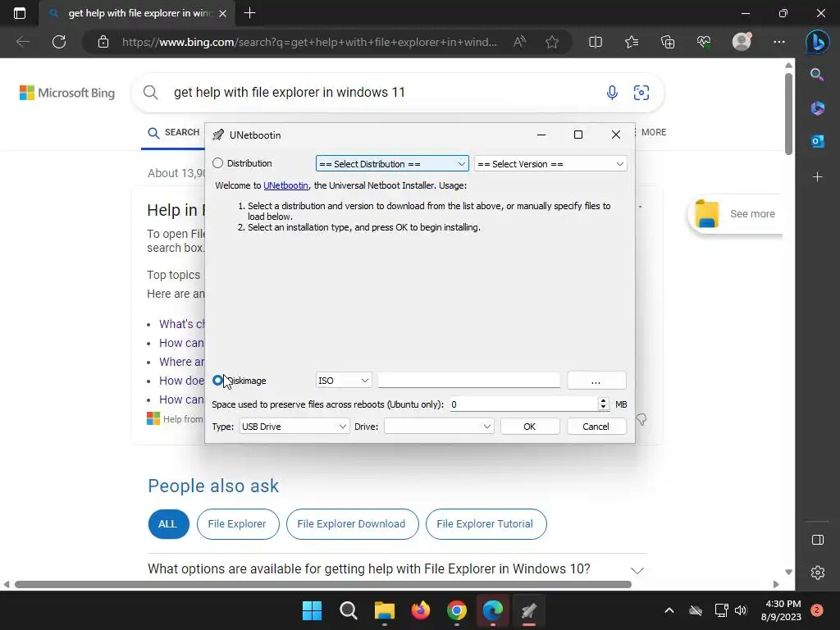Image resolution: width=840 pixels, height=630 pixels.
Task: Open the Edge sidebar Search icon
Action: click(818, 75)
